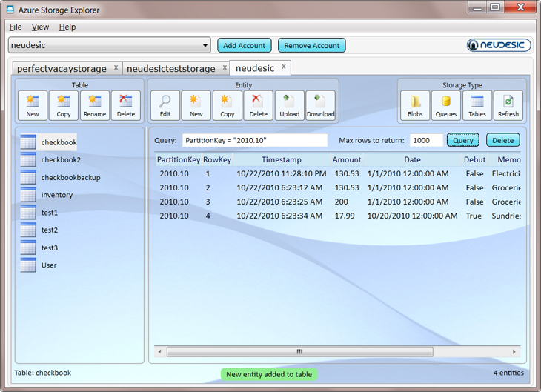The image size is (541, 392).
Task: Click the '4 entities' status text
Action: pyautogui.click(x=508, y=373)
